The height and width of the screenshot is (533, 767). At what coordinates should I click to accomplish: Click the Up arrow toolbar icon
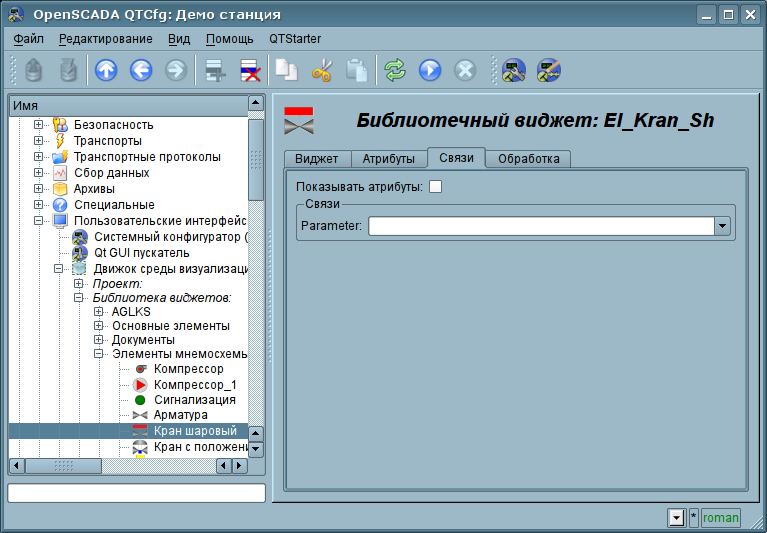click(106, 70)
